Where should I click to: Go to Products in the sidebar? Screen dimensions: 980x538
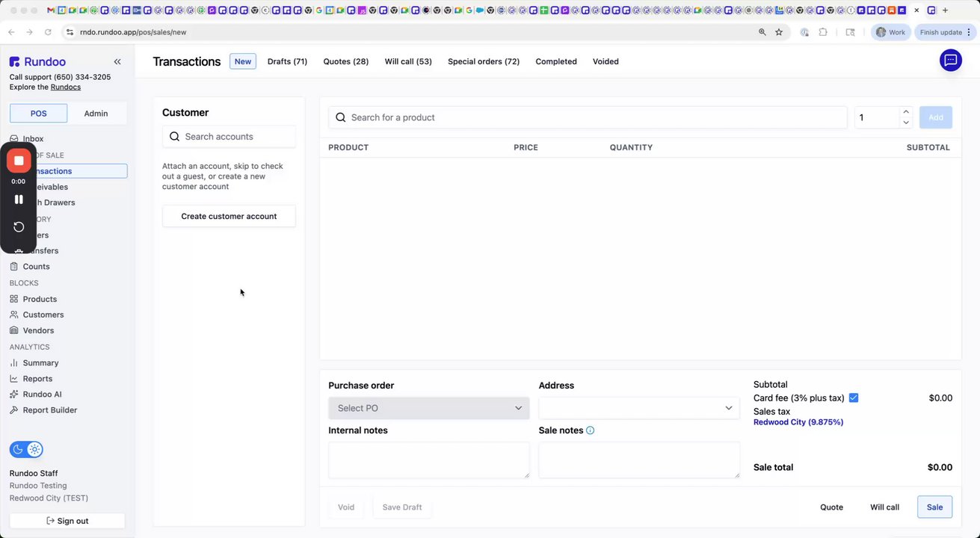tap(40, 299)
